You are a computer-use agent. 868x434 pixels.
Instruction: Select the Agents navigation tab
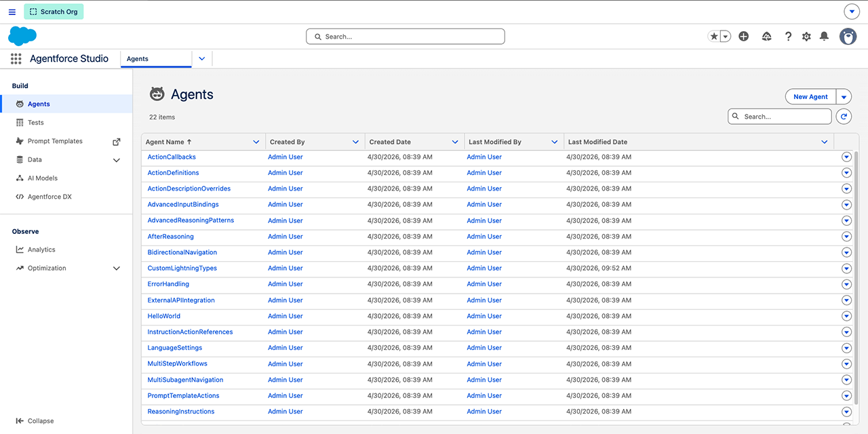(x=156, y=59)
